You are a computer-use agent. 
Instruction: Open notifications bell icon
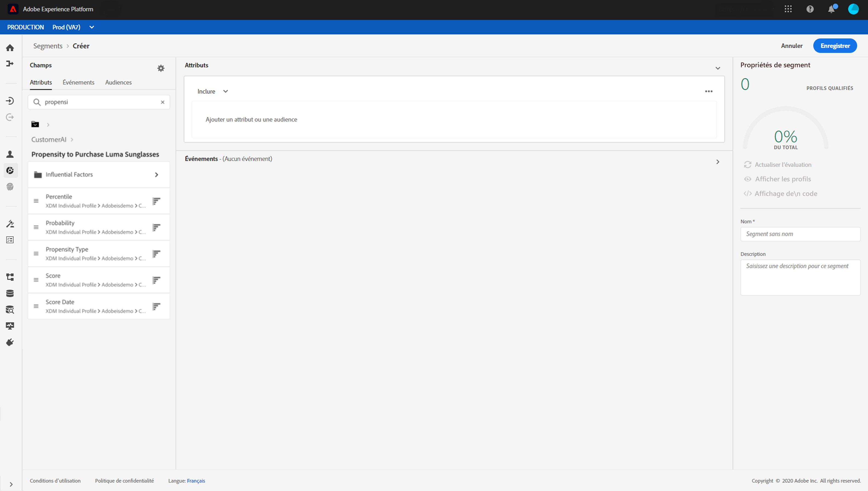(832, 9)
